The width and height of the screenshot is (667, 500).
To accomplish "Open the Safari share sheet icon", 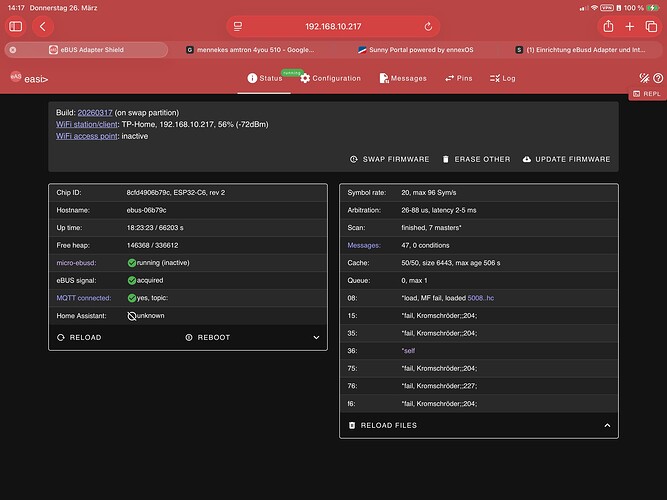I will pos(608,26).
